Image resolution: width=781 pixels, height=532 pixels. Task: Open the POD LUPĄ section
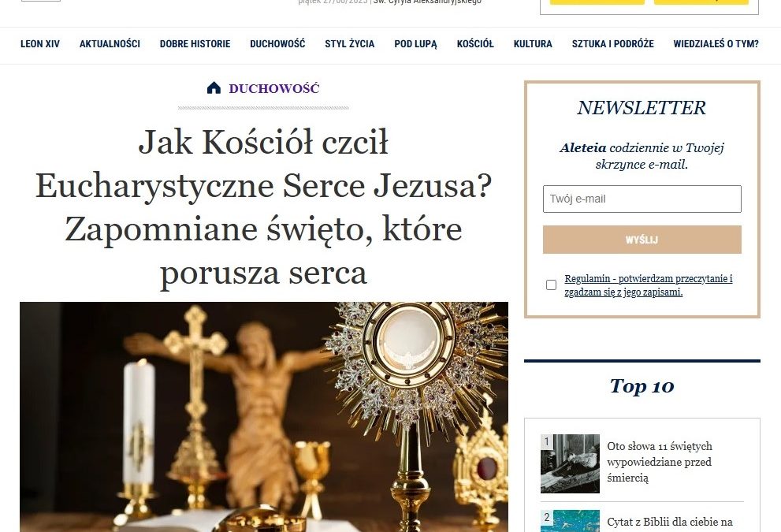[415, 44]
